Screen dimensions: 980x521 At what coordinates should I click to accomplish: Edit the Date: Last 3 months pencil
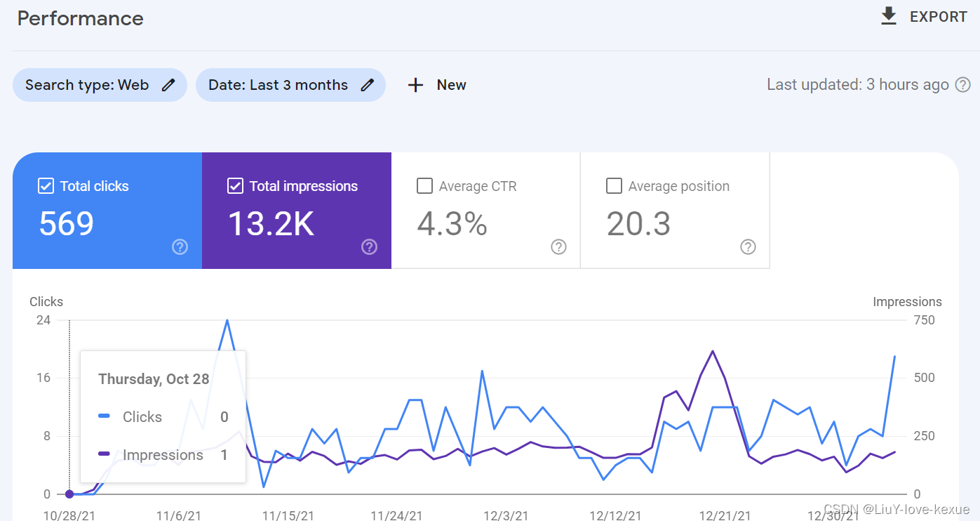click(367, 85)
